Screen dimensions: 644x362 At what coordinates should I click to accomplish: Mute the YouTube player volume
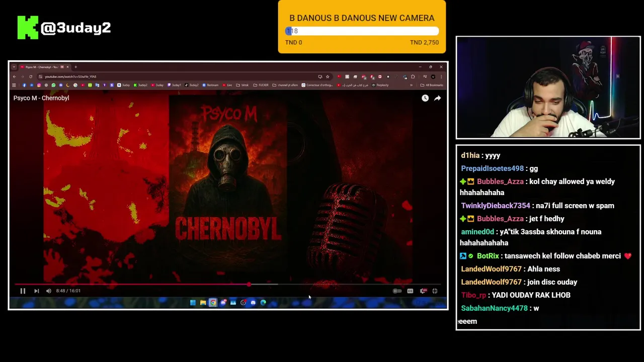click(49, 291)
